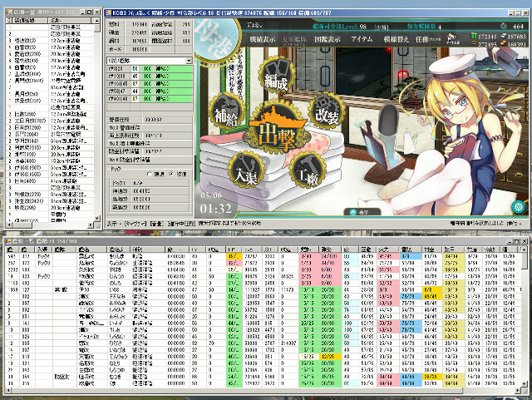Click the [遂行中任務] active quests button
Viewport: 532px width, 400px height.
[x=181, y=223]
